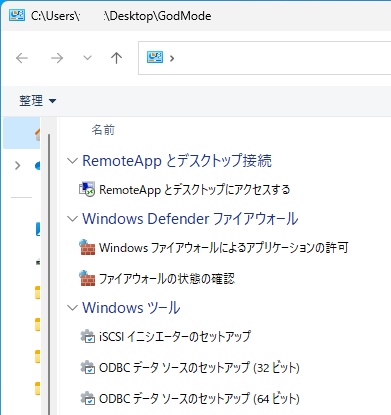
Task: Open ファイアウォールの状態の確認
Action: [167, 279]
